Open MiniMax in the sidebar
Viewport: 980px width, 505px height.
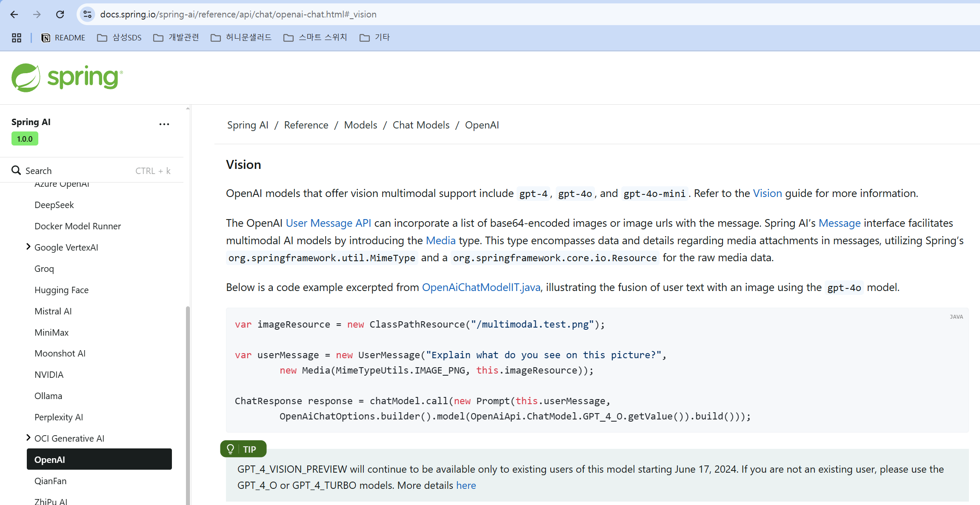click(51, 333)
